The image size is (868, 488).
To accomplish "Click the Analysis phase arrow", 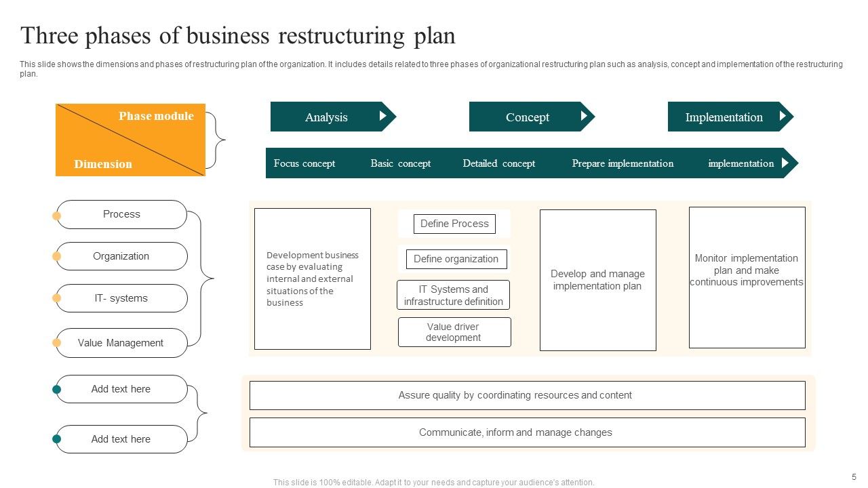I will tap(327, 117).
